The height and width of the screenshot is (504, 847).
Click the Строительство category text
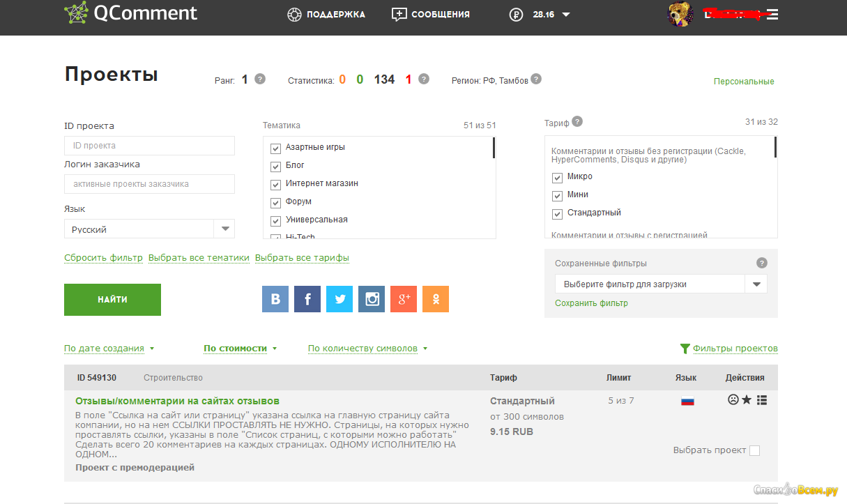[x=173, y=377]
